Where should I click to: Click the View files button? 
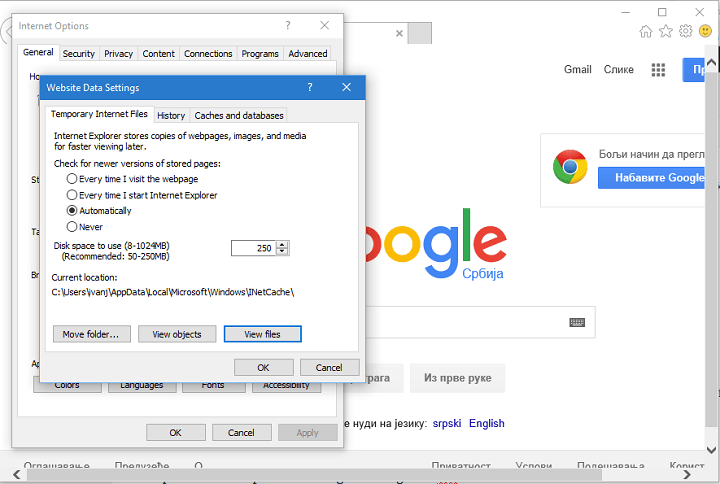coord(263,334)
